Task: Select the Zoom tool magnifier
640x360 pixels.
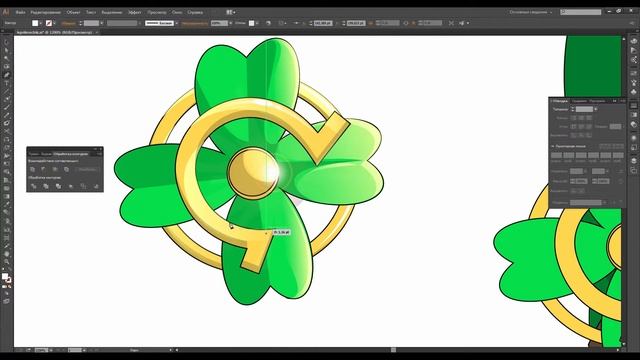Action: pos(7,262)
